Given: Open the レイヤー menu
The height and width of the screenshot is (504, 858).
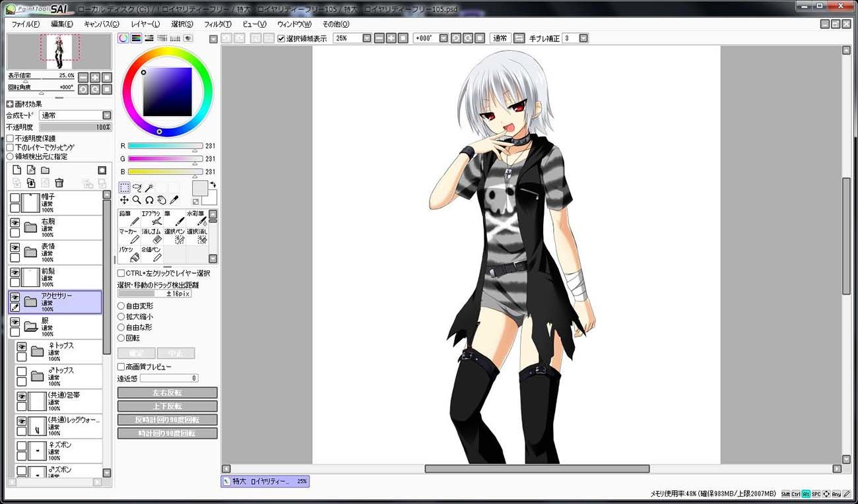Looking at the screenshot, I should point(145,24).
